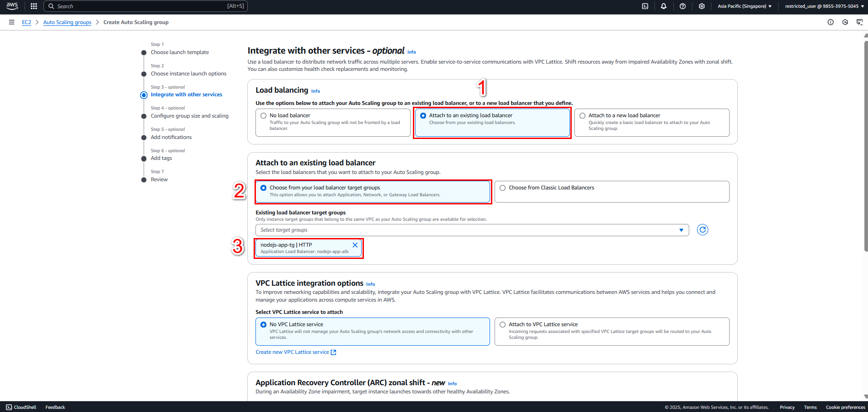868x412 pixels.
Task: Expand the restricted_user account menu
Action: tap(824, 6)
